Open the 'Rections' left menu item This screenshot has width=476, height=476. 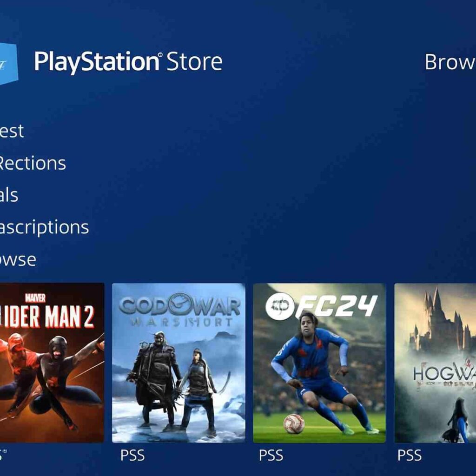click(x=33, y=163)
